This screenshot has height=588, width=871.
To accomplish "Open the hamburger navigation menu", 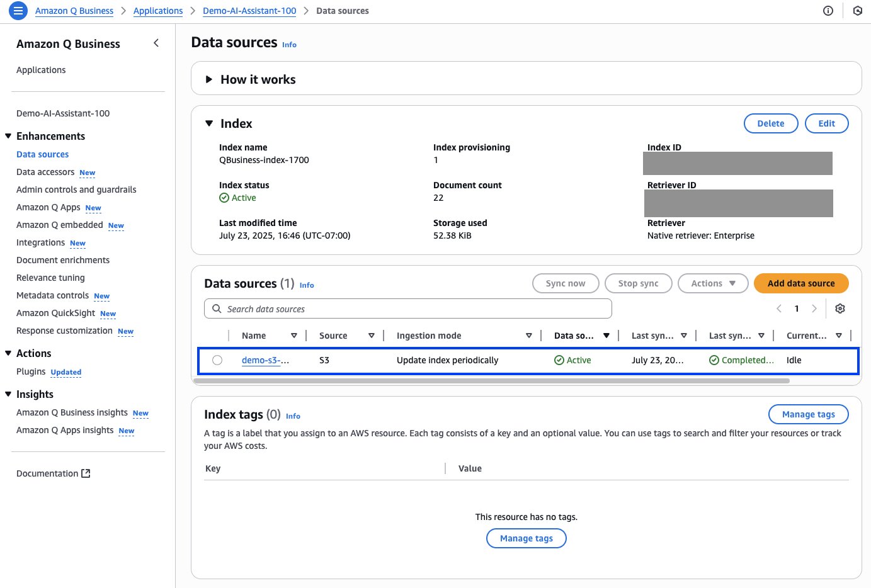I will (18, 11).
